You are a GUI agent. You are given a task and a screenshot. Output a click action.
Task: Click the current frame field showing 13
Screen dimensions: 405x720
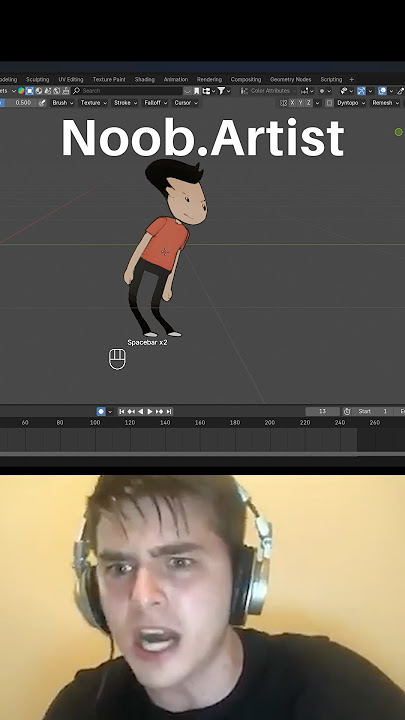coord(322,411)
